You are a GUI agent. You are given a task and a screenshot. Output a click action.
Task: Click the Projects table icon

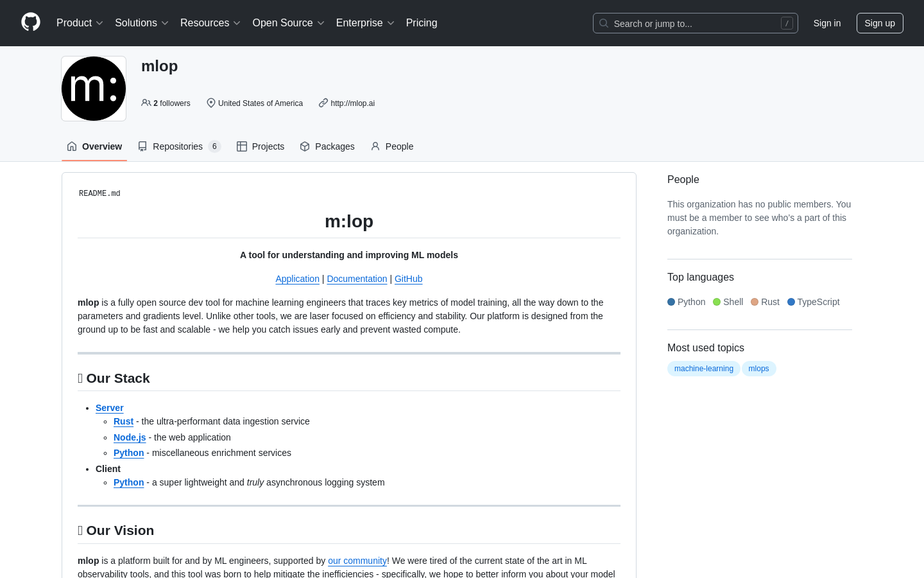(242, 146)
